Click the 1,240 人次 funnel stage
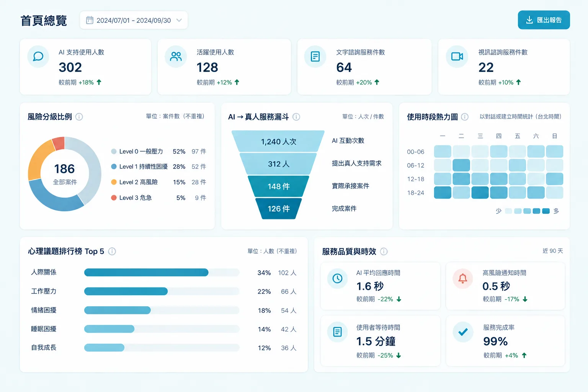 (x=278, y=141)
